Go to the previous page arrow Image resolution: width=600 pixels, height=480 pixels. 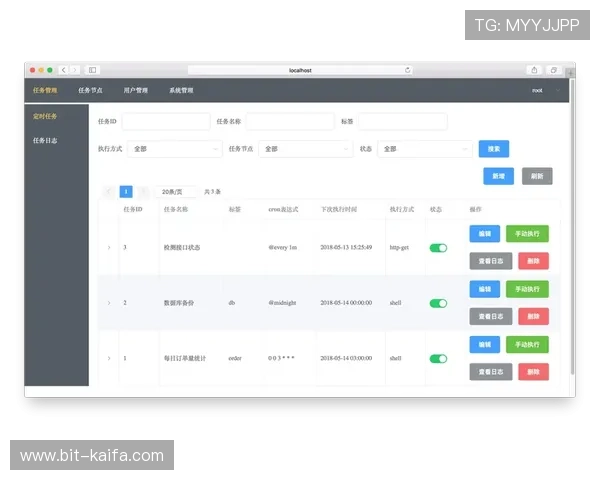click(109, 191)
